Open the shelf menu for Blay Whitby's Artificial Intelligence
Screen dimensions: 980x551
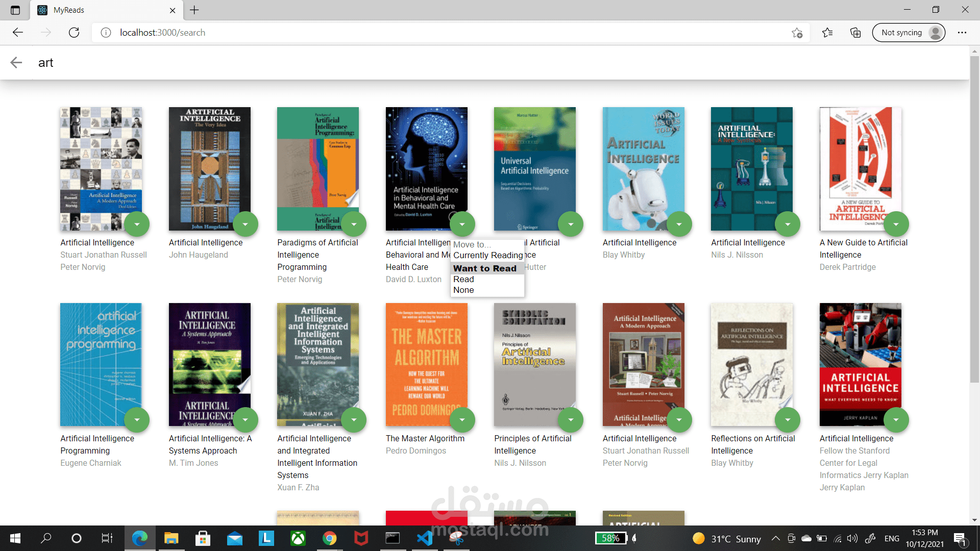tap(679, 223)
